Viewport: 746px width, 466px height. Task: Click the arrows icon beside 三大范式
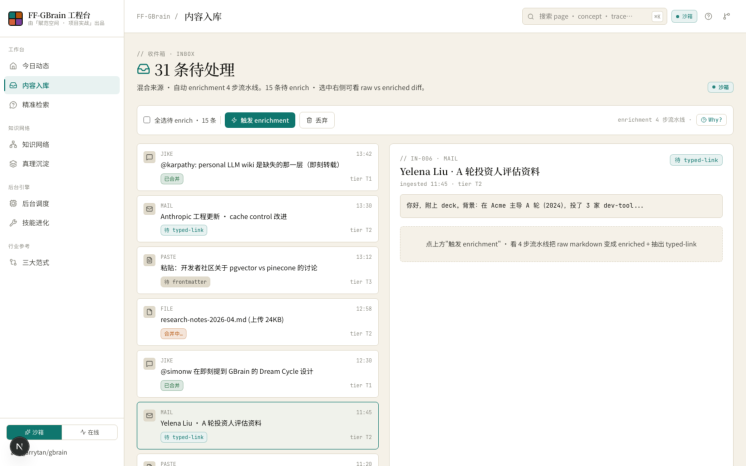click(13, 262)
